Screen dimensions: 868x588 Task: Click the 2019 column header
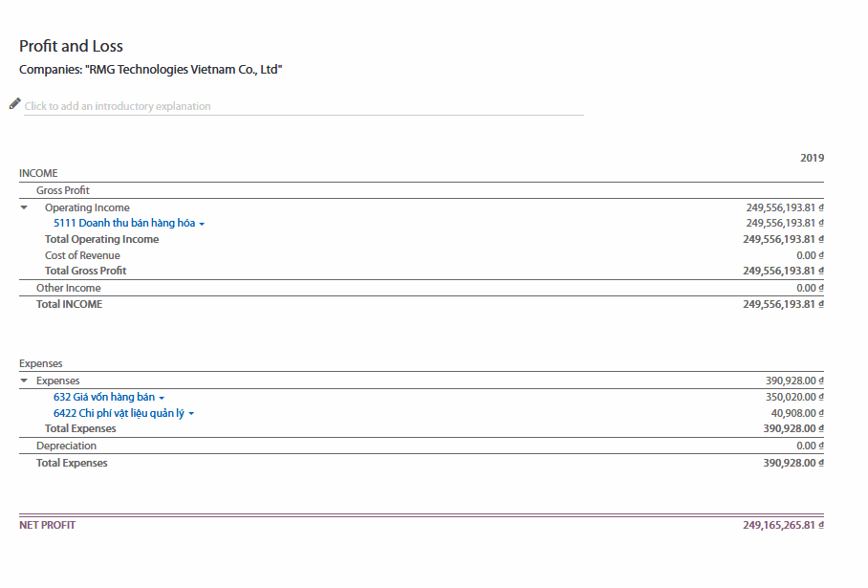click(x=812, y=158)
